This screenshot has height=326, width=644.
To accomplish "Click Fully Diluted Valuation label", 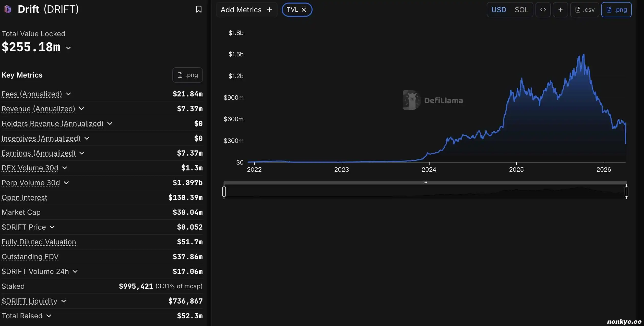I will point(39,242).
